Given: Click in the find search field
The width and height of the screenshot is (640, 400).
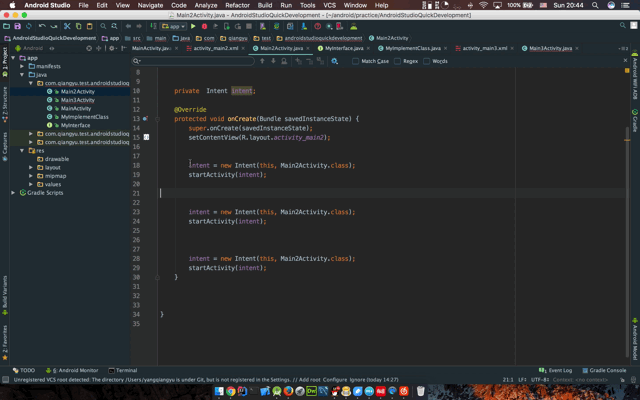Looking at the screenshot, I should (195, 61).
